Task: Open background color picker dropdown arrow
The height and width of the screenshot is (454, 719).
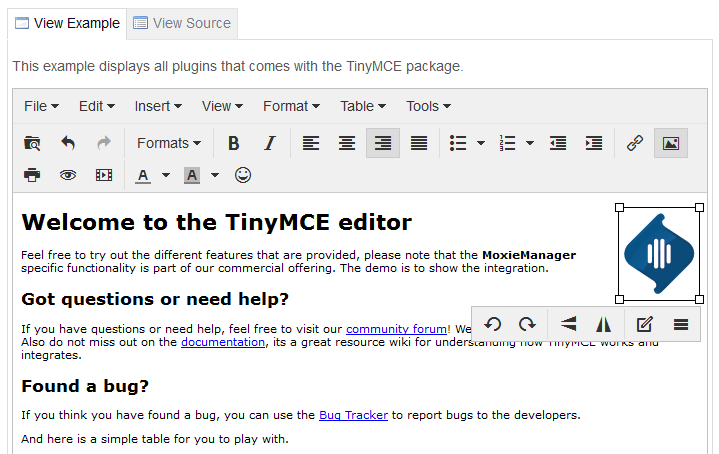Action: click(x=215, y=175)
